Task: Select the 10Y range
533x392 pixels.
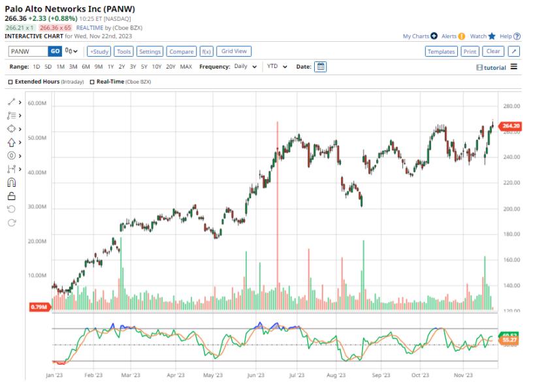Action: pyautogui.click(x=156, y=67)
